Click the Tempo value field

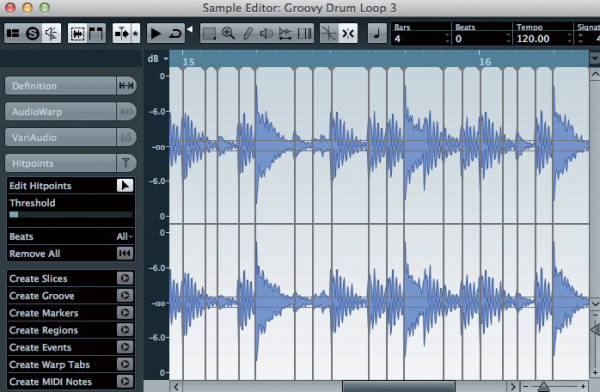tap(539, 38)
